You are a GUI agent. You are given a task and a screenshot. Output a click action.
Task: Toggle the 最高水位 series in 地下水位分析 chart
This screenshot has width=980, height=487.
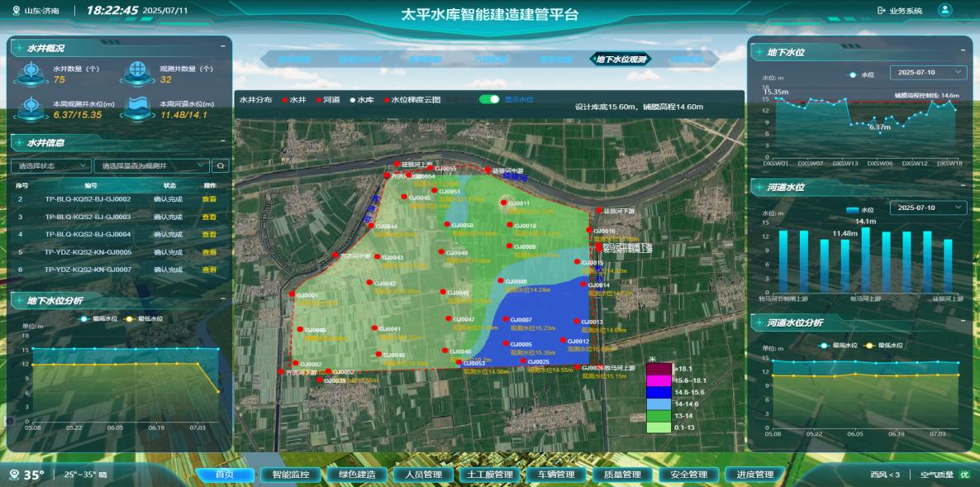[100, 318]
